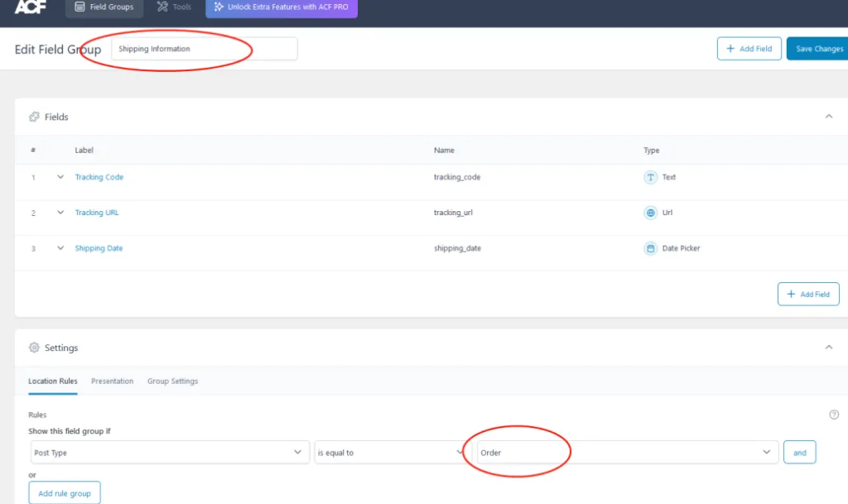Expand the Tracking Code field row
The width and height of the screenshot is (848, 504).
pos(60,177)
